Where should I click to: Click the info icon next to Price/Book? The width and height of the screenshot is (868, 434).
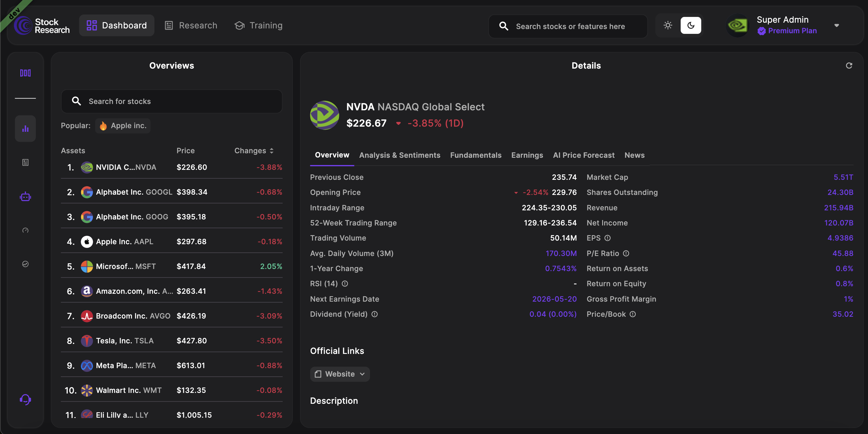(632, 314)
